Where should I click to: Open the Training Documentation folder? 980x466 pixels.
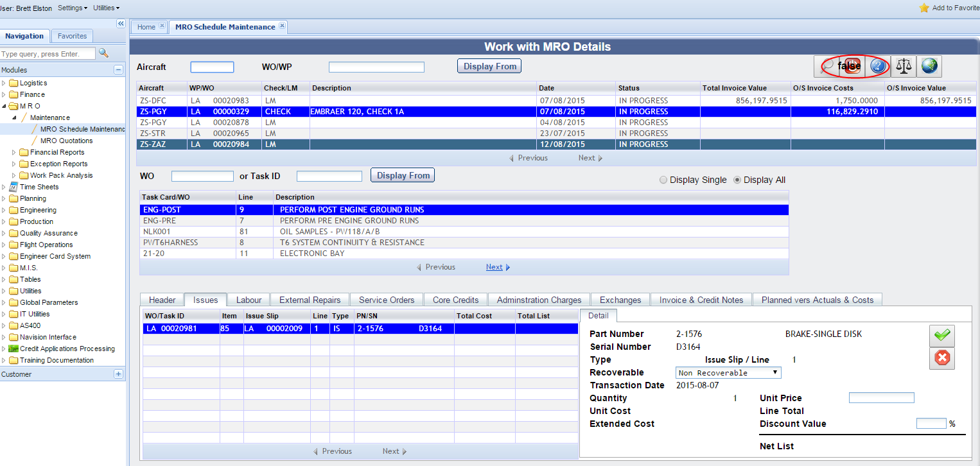pos(57,360)
